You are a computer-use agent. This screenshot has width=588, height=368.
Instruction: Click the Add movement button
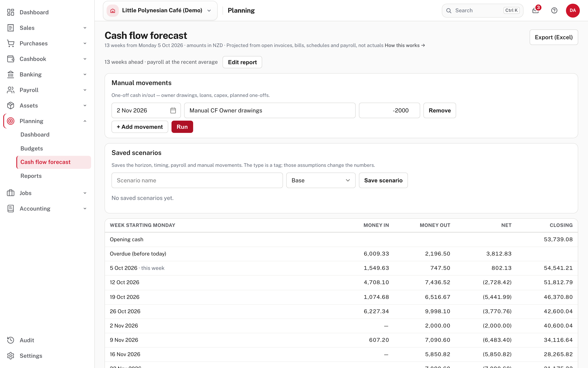pos(140,127)
